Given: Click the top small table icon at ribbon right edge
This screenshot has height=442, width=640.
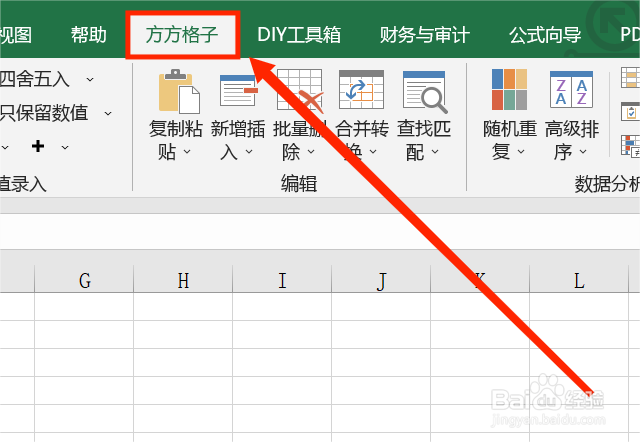Looking at the screenshot, I should point(630,78).
